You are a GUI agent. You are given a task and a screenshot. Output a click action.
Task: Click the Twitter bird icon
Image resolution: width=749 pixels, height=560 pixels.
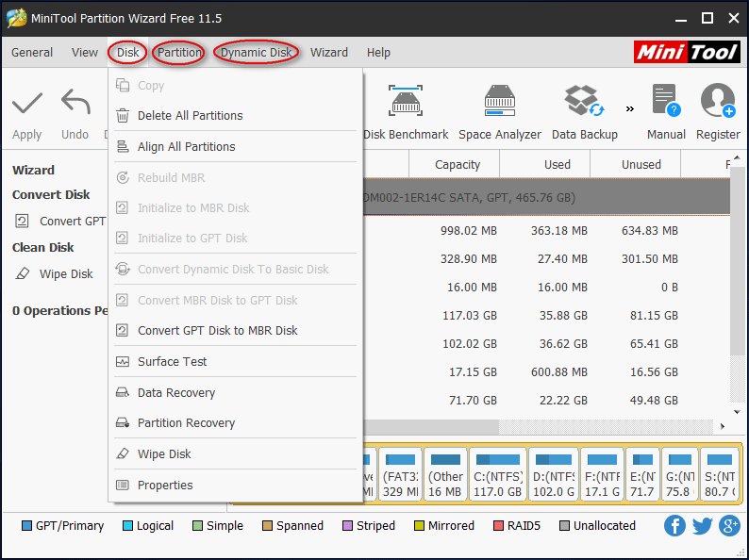[702, 526]
